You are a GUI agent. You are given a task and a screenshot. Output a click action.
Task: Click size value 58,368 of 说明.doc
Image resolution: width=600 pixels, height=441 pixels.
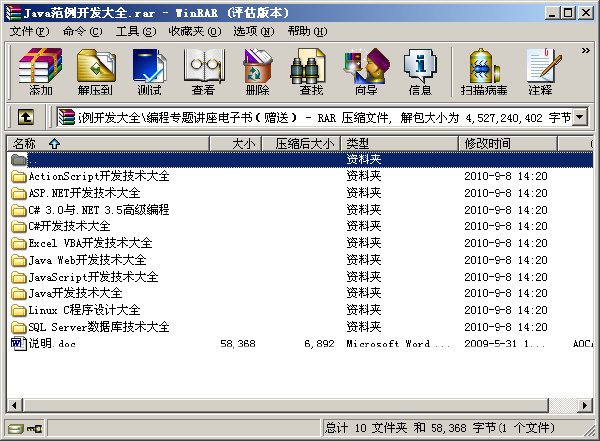click(238, 344)
